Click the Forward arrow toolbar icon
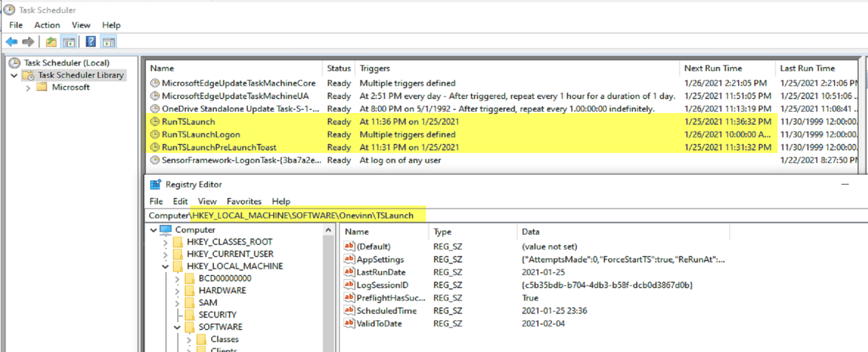 coord(28,42)
